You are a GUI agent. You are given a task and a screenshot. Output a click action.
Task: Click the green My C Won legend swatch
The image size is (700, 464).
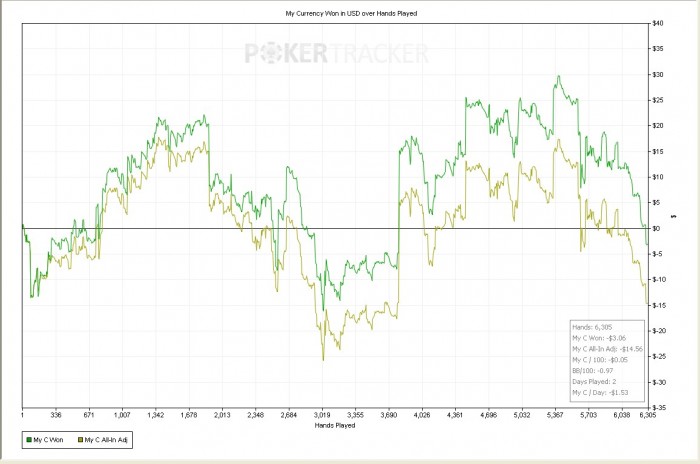click(x=27, y=439)
